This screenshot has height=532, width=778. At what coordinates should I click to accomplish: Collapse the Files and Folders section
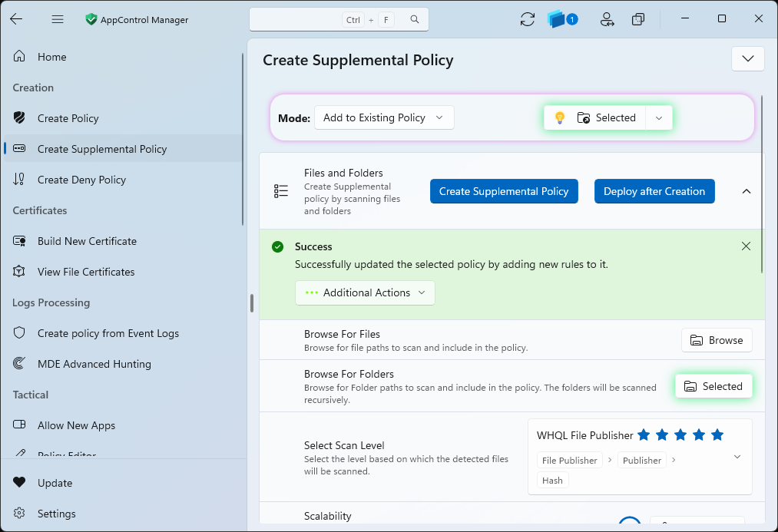(x=747, y=191)
